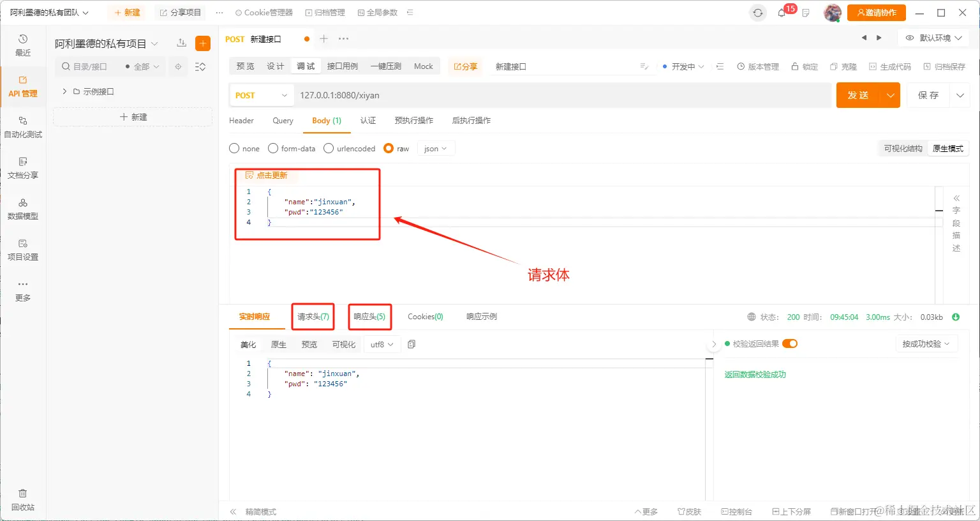Image resolution: width=980 pixels, height=521 pixels.
Task: Select the urlencoded body type radio
Action: click(329, 148)
